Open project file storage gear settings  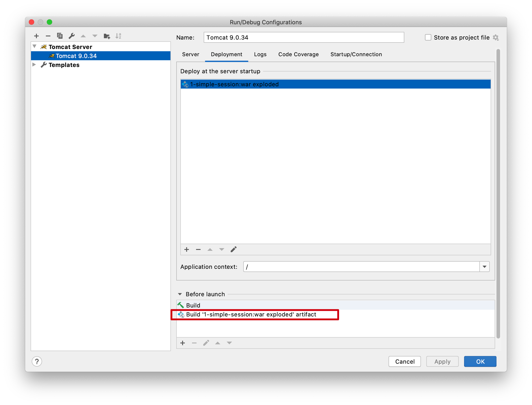point(496,38)
